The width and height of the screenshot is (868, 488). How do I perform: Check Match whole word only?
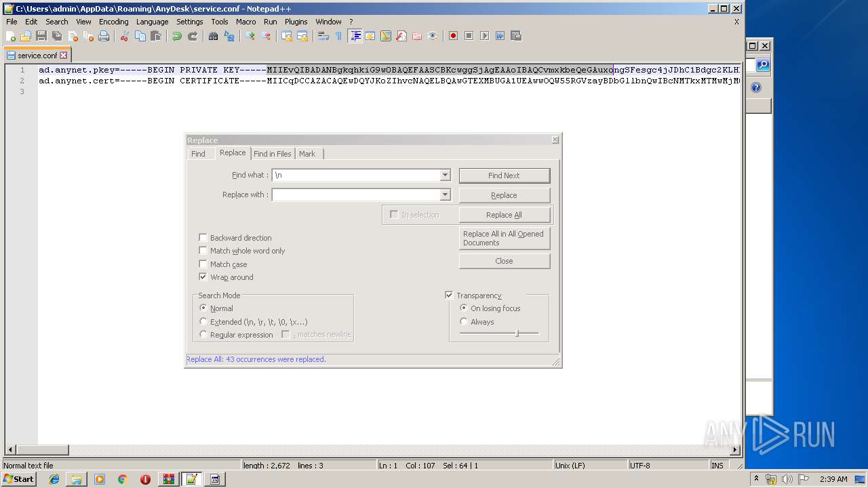(x=203, y=251)
